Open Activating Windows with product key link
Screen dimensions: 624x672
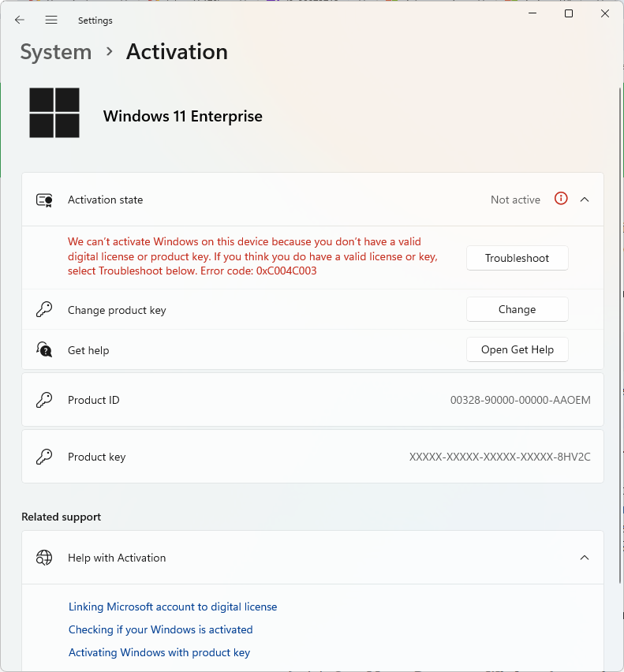click(x=159, y=652)
